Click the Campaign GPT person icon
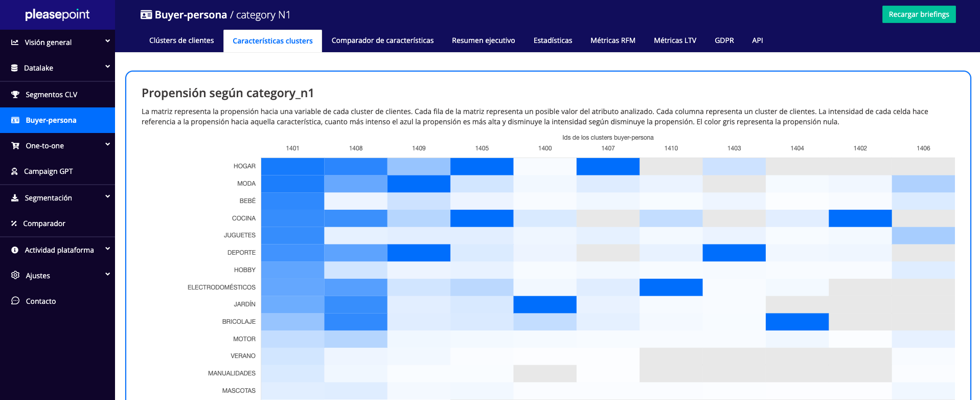This screenshot has width=980, height=400. click(x=15, y=171)
